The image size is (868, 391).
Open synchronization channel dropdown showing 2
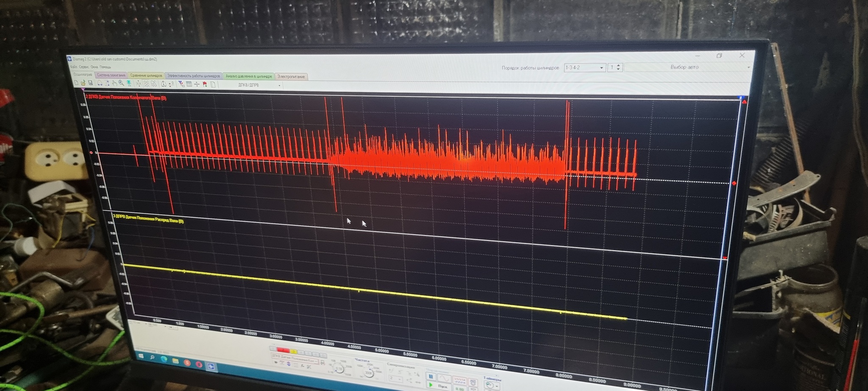395,378
